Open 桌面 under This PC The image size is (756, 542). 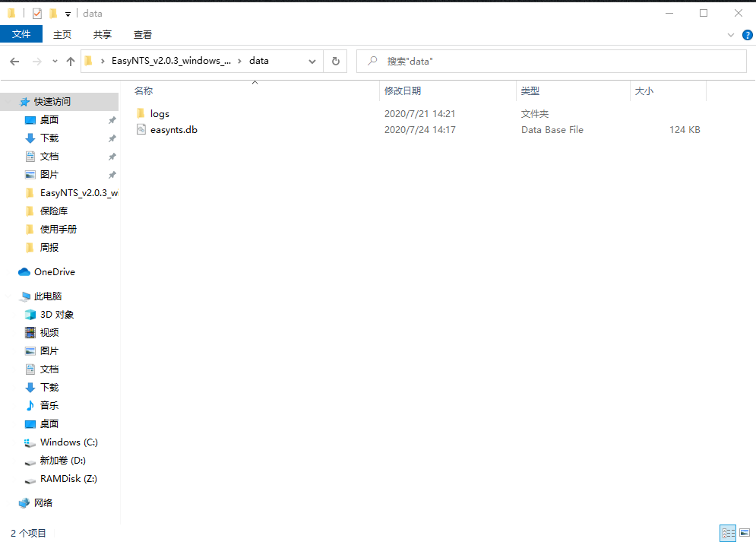[x=49, y=424]
